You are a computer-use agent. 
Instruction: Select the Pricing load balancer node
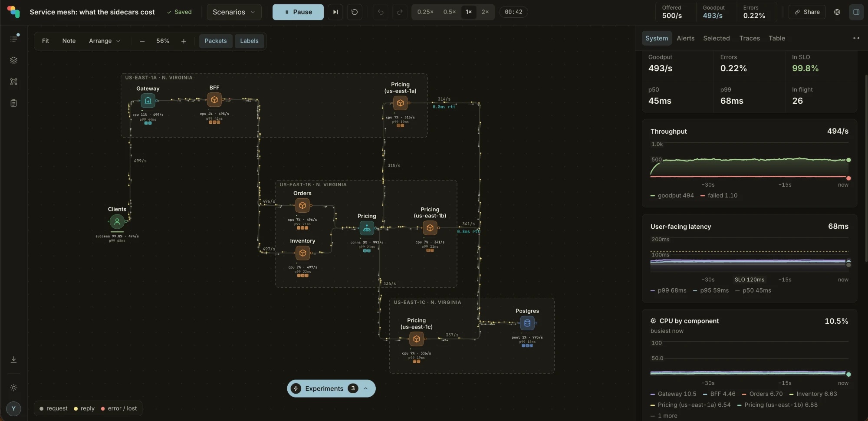[x=367, y=228]
